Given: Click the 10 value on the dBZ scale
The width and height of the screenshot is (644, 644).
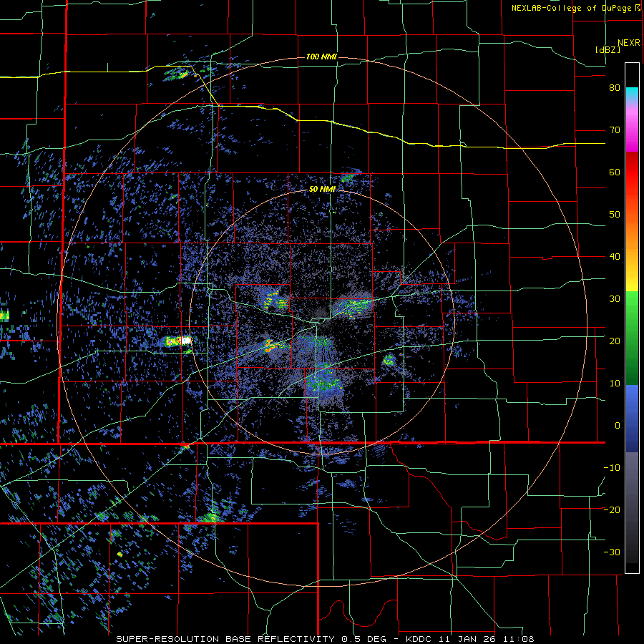Looking at the screenshot, I should coord(615,384).
